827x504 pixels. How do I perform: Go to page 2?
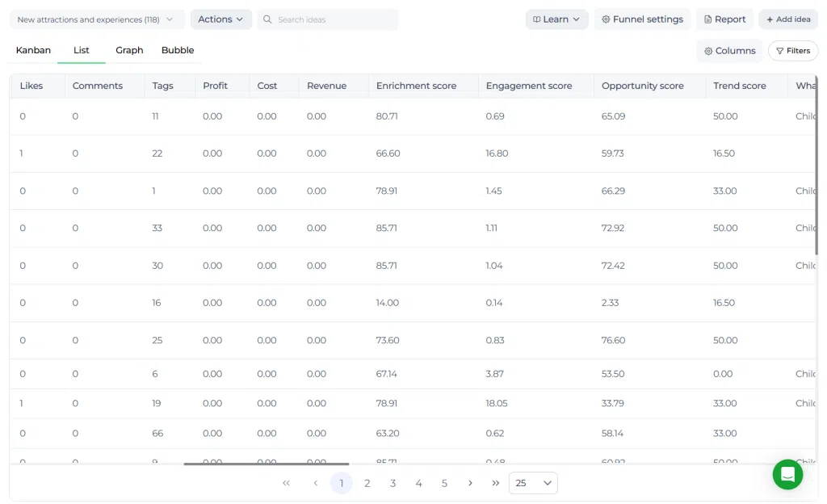(x=367, y=483)
